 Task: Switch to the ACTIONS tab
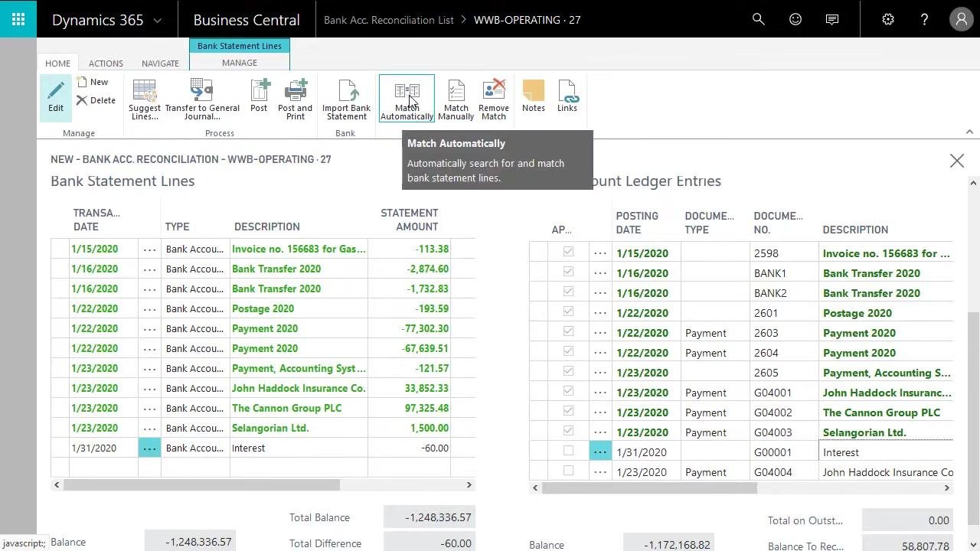106,64
